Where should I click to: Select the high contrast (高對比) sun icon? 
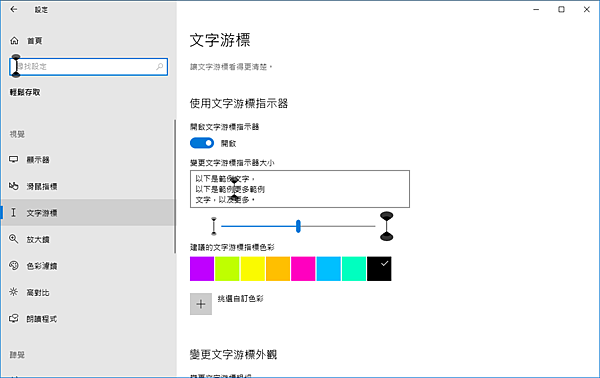tap(14, 292)
